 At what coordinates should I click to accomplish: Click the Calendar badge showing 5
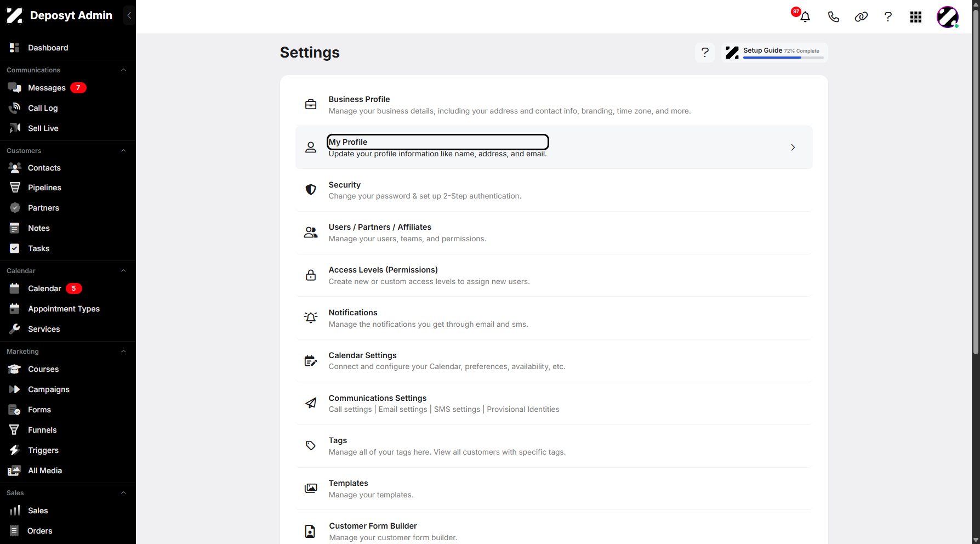[x=74, y=288]
